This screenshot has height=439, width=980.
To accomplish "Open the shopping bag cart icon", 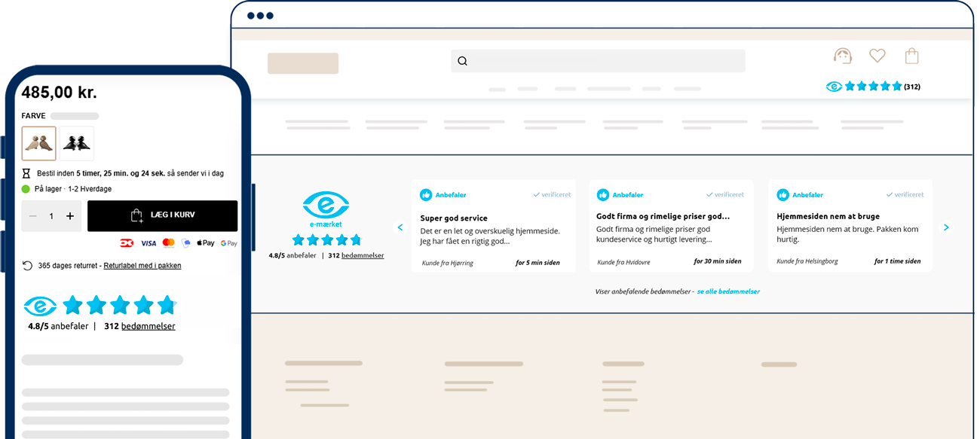I will coord(911,56).
